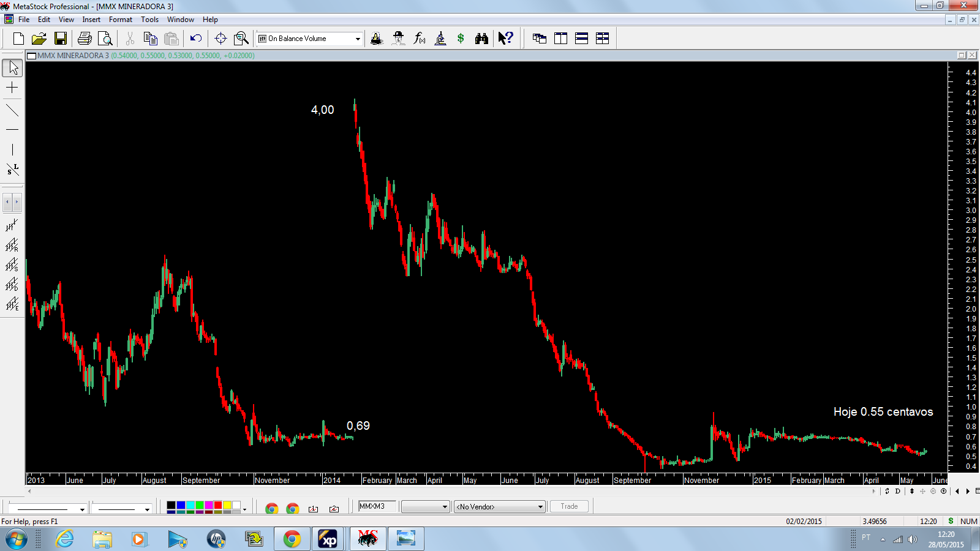Open the Insert menu

pos(91,20)
